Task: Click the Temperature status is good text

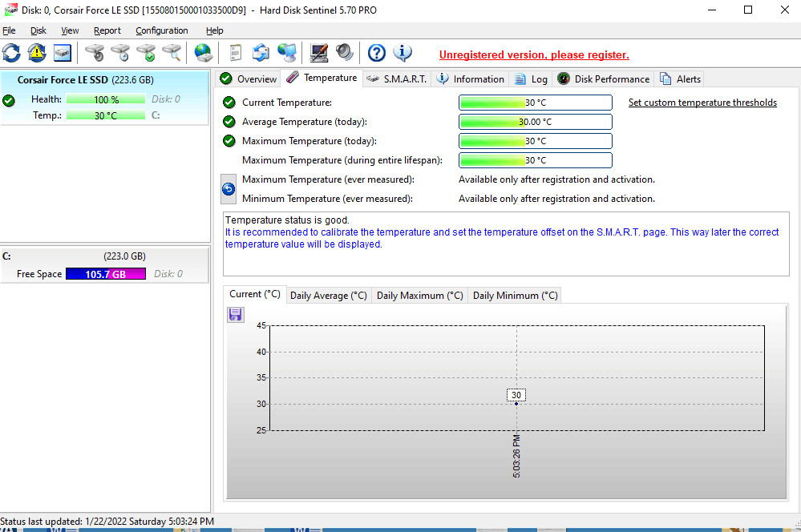Action: (x=287, y=220)
